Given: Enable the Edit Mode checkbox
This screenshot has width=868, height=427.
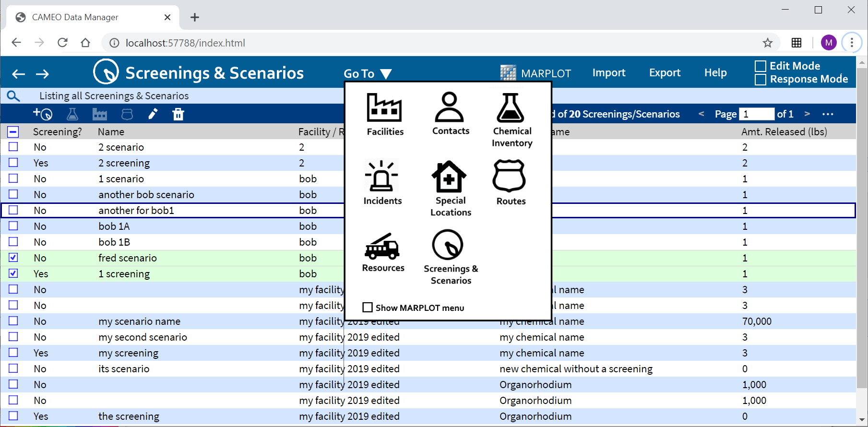Looking at the screenshot, I should pos(760,66).
